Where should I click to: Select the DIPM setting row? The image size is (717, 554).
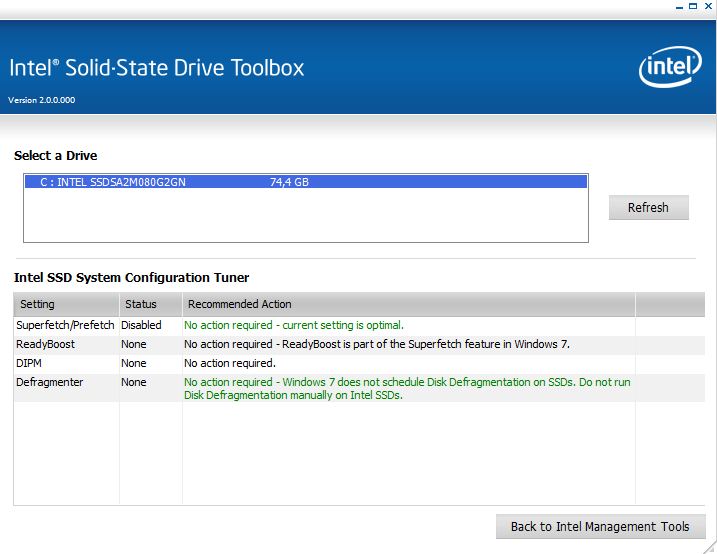coord(359,363)
